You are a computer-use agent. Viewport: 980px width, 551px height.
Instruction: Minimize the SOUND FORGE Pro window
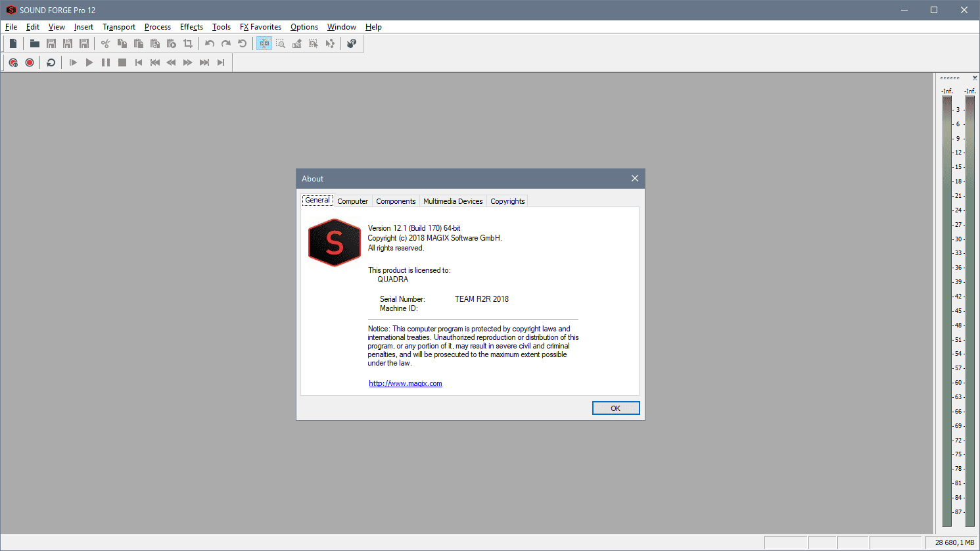pyautogui.click(x=904, y=10)
